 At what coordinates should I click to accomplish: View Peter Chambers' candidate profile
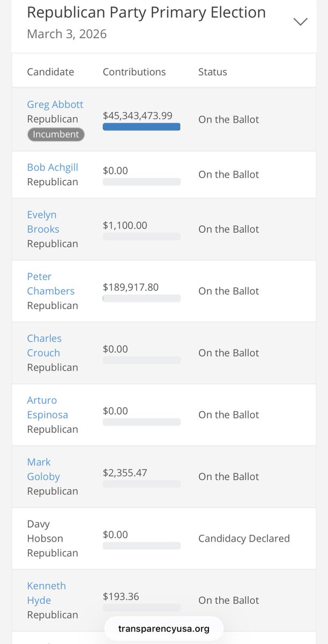coord(50,284)
